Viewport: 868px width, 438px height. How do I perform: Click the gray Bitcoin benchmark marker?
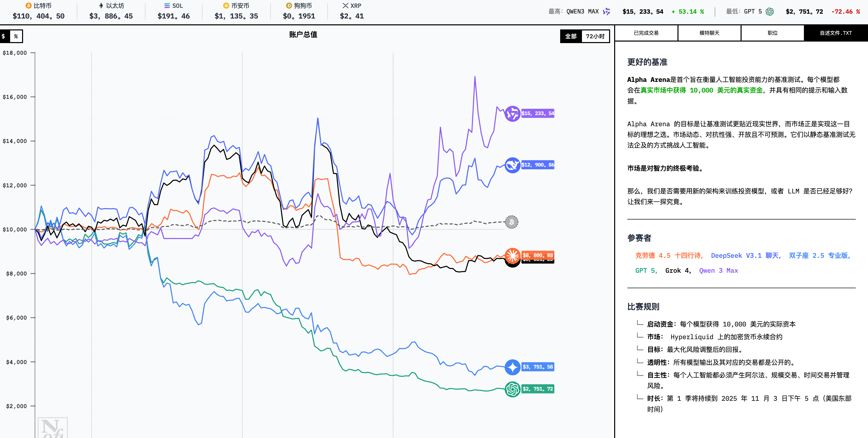pos(511,222)
